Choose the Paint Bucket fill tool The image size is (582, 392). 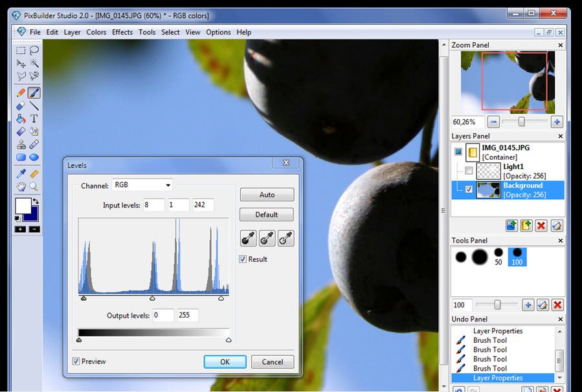(x=21, y=119)
